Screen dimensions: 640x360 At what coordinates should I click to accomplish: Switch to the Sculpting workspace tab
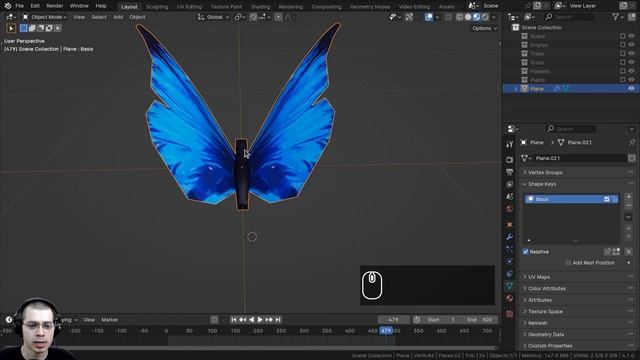[x=157, y=7]
